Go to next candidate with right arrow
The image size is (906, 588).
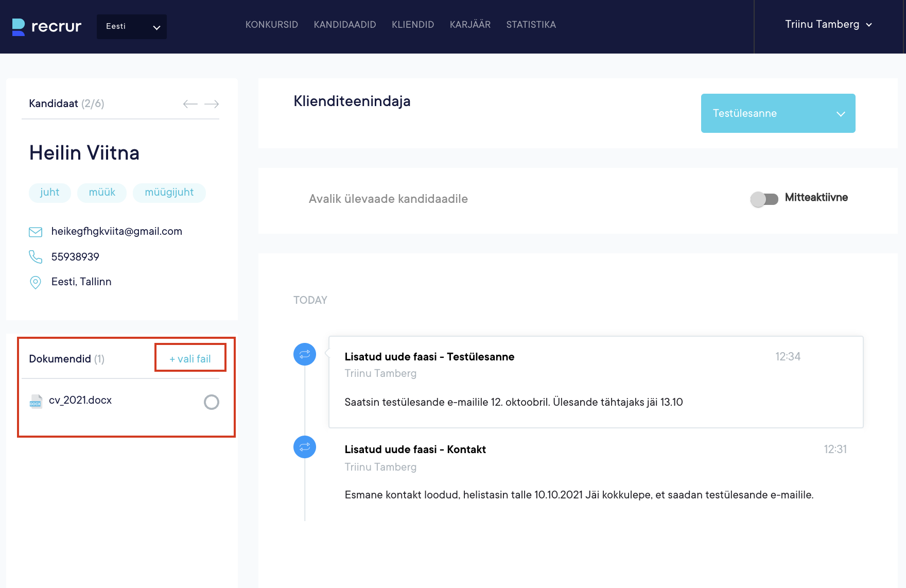click(x=212, y=104)
